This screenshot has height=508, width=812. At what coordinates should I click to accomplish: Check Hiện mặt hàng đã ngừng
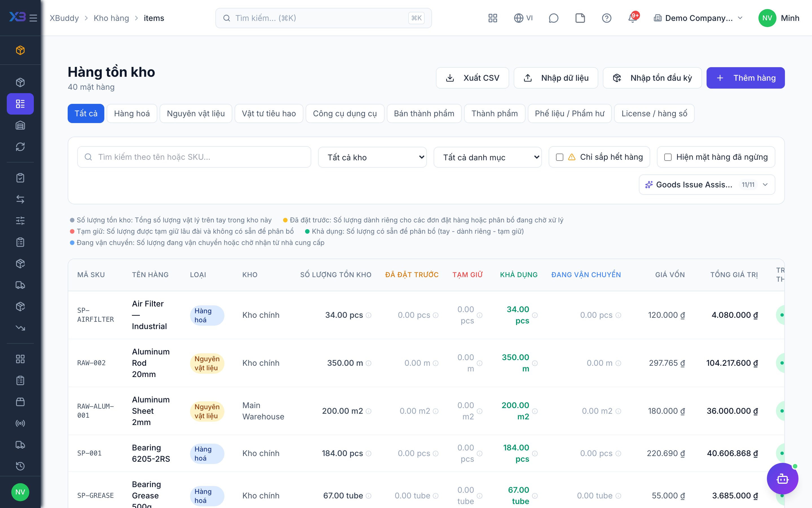(x=668, y=157)
